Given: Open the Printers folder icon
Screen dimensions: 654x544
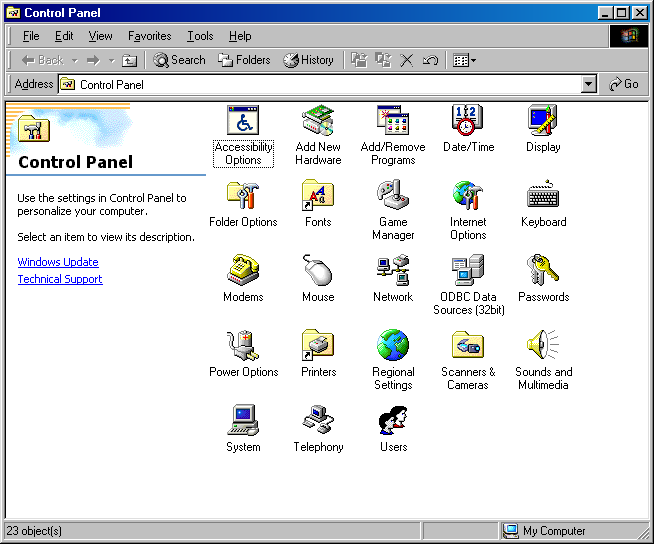Looking at the screenshot, I should point(318,345).
